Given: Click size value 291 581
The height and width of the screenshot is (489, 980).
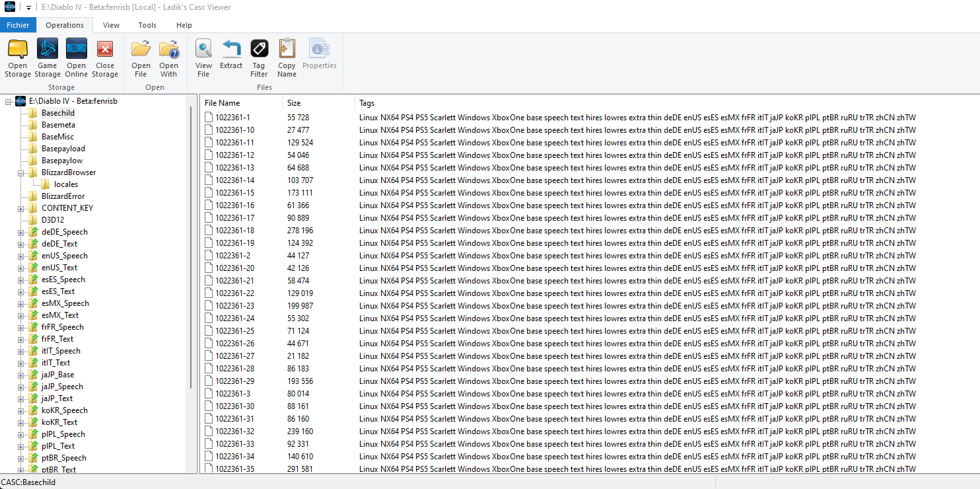Looking at the screenshot, I should (x=300, y=469).
